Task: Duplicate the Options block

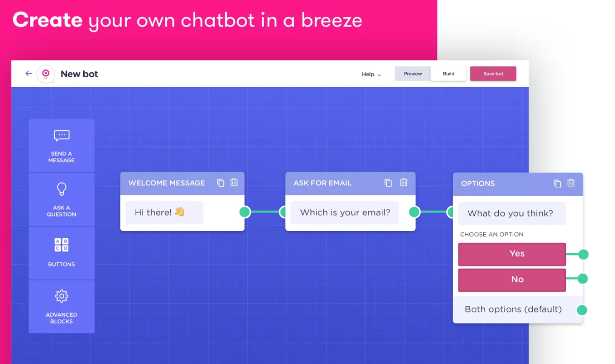Action: pos(557,183)
